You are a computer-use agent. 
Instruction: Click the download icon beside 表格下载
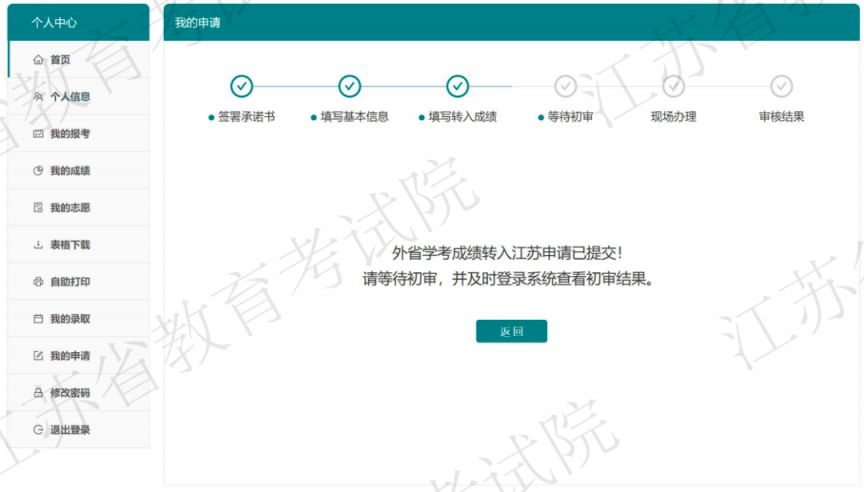38,244
